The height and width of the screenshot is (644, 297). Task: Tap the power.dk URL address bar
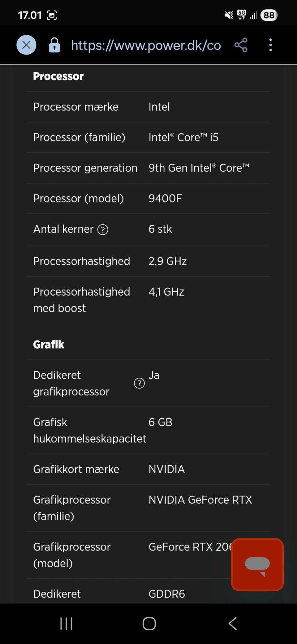tap(146, 45)
